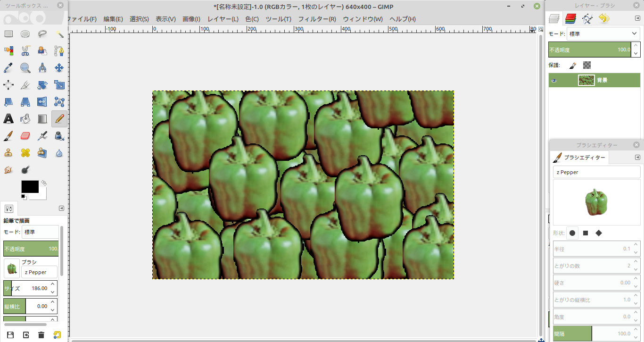Click the z Pepper brush preview button

(11, 268)
